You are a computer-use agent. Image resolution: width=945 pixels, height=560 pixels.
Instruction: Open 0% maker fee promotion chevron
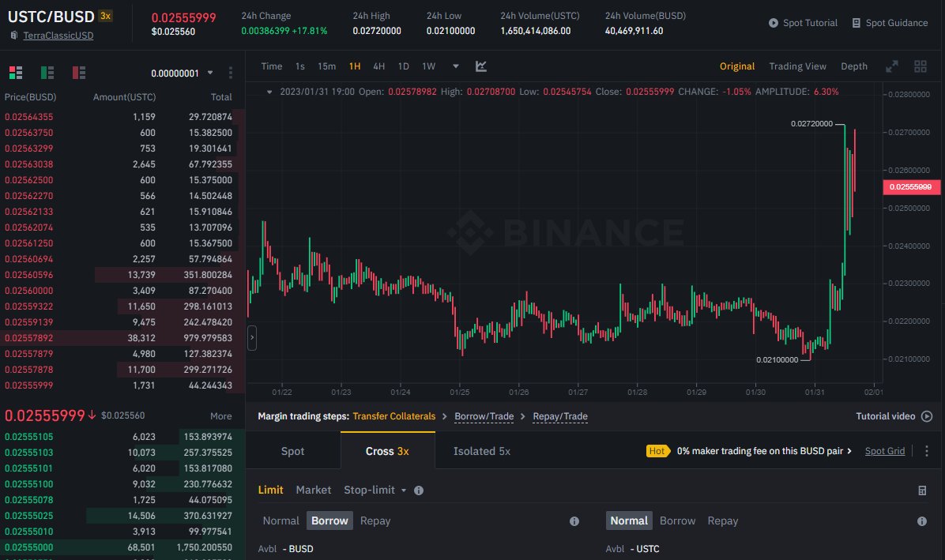click(849, 451)
